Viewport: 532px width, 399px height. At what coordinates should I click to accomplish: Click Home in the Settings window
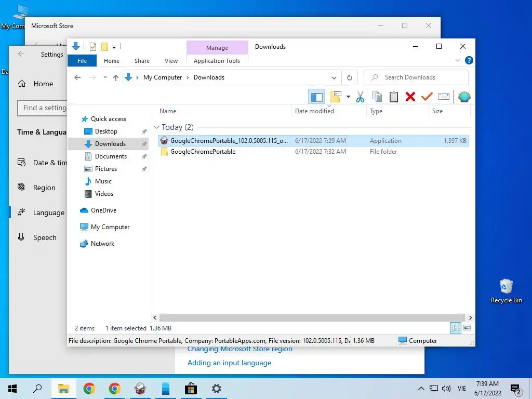click(43, 84)
